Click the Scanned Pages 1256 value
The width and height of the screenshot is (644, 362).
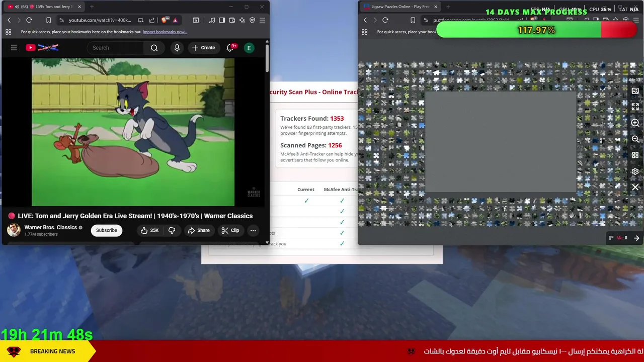(x=335, y=145)
